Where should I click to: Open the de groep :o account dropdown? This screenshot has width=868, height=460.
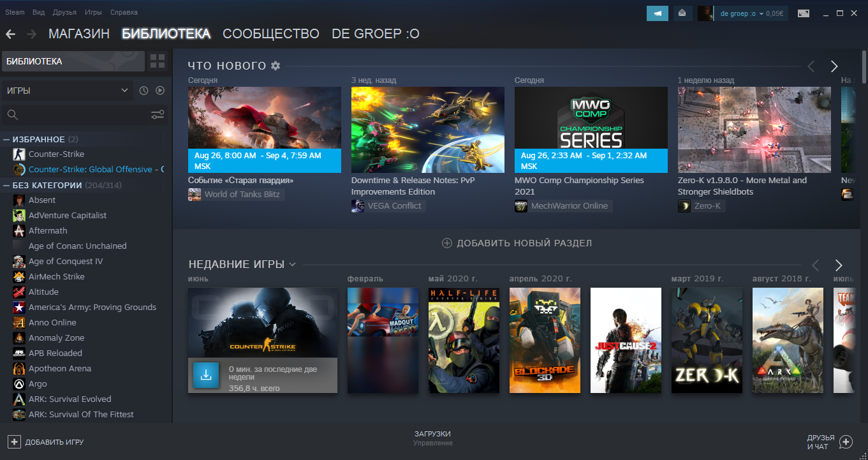coord(742,13)
